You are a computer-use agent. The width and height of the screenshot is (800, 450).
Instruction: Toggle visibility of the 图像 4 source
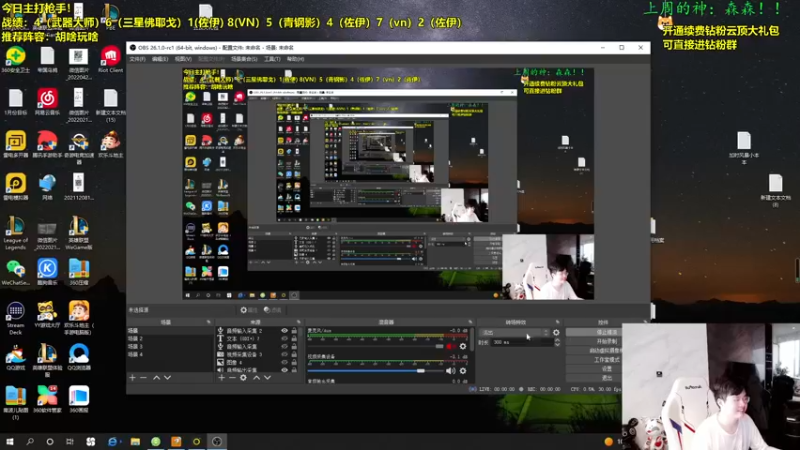pos(285,362)
